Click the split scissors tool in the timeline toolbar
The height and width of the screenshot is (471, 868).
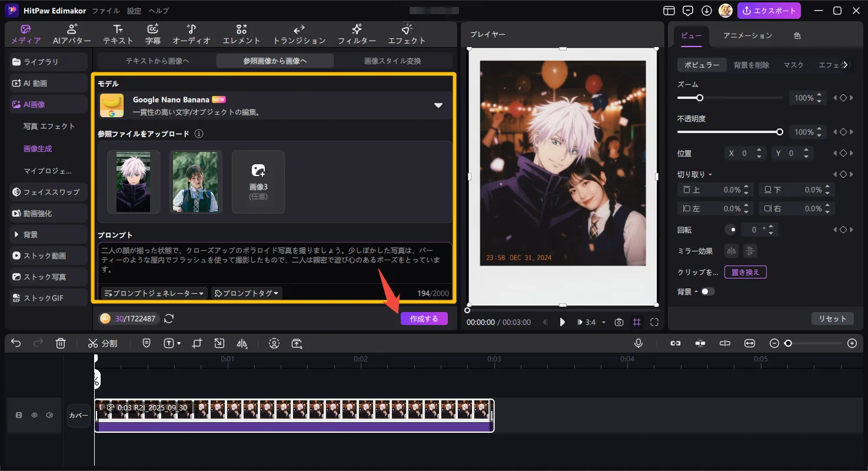[x=102, y=343]
